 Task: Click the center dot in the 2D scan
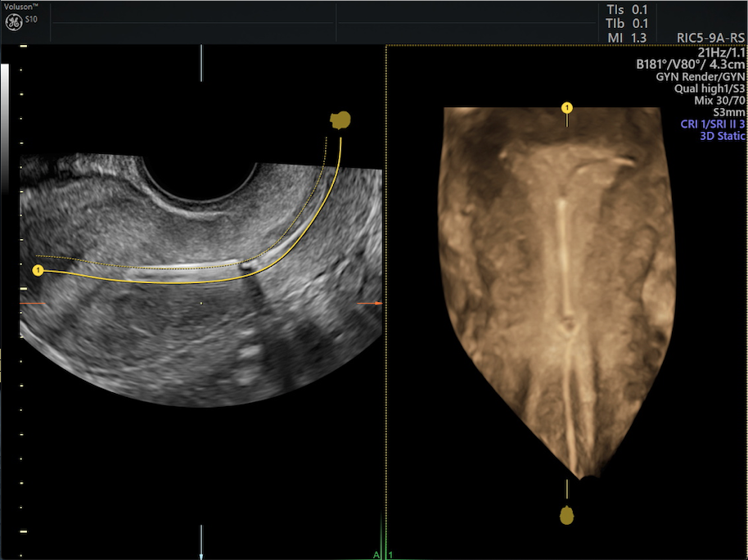[x=201, y=303]
